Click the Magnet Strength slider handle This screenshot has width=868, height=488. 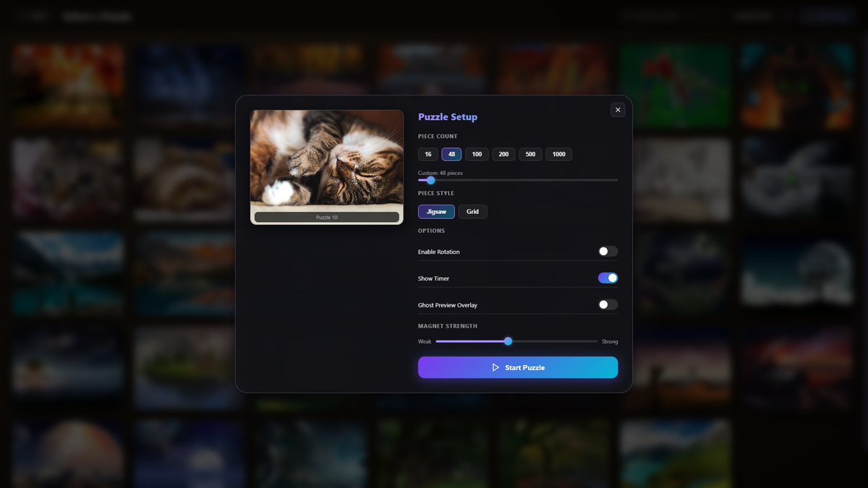click(x=508, y=341)
